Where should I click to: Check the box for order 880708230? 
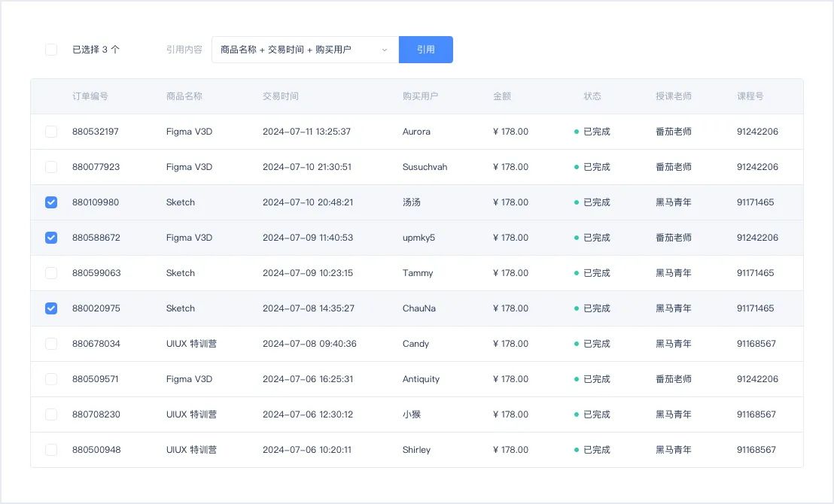click(x=51, y=414)
